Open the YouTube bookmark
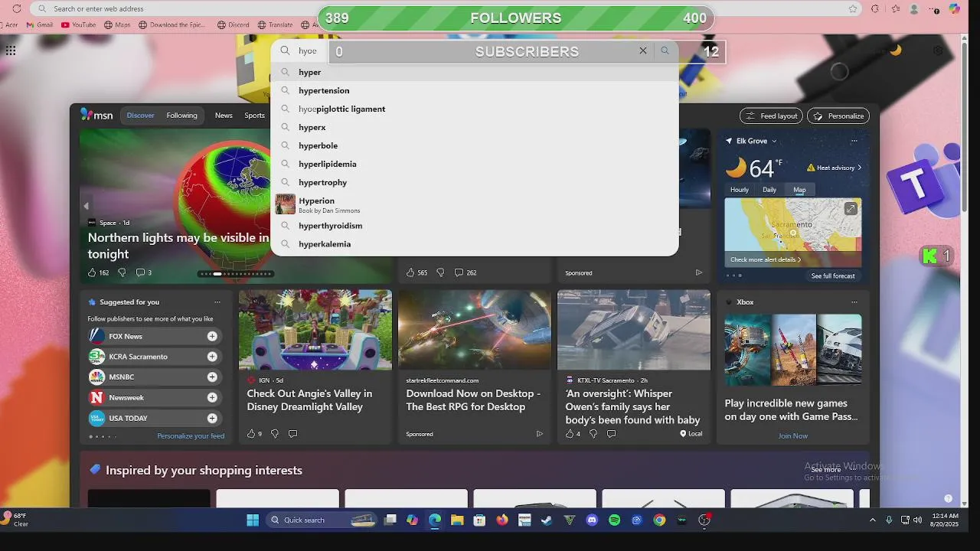This screenshot has width=980, height=551. (x=79, y=24)
